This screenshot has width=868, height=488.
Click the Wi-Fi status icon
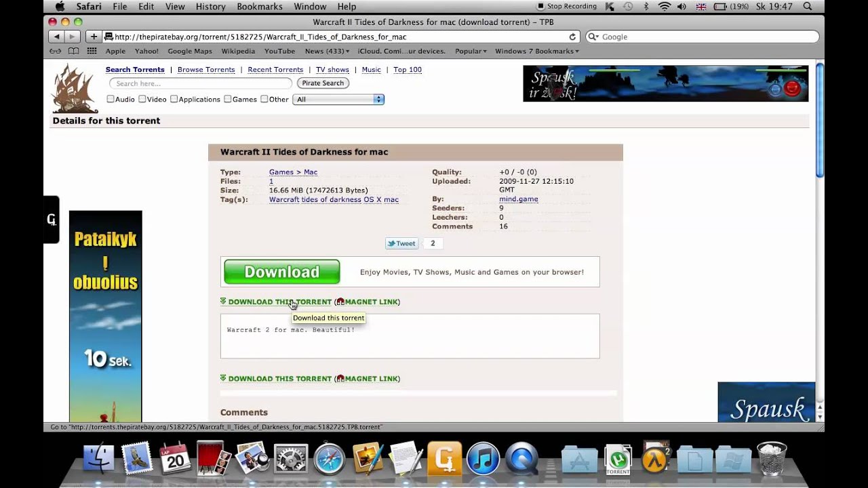tap(664, 7)
